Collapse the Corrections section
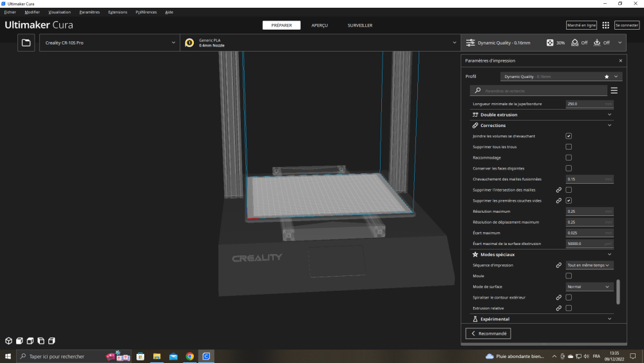Viewport: 644px width, 363px height. point(542,125)
